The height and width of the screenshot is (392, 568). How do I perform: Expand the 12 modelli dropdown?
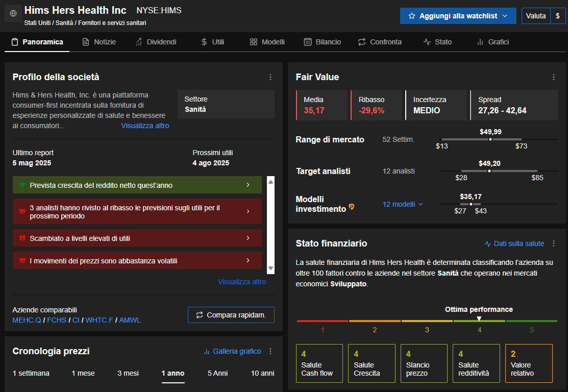[403, 204]
